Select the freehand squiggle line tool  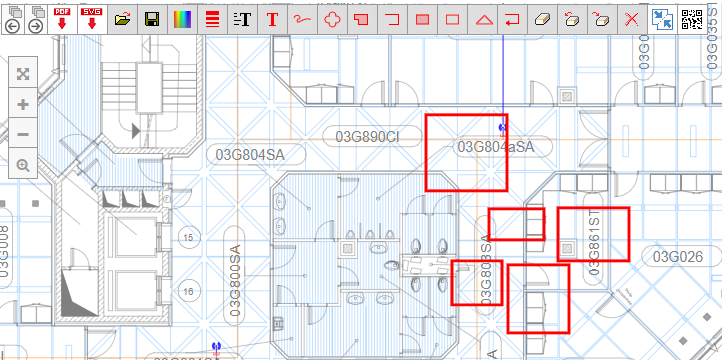[x=303, y=19]
